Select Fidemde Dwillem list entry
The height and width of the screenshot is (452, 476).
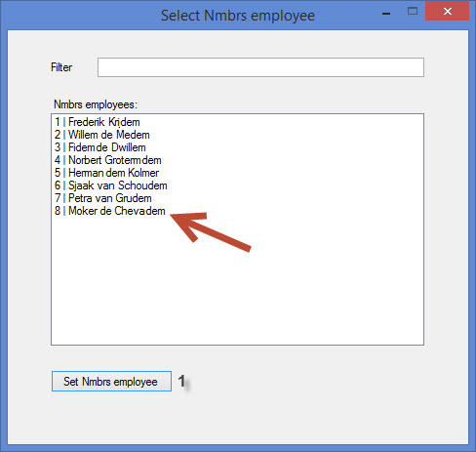click(100, 147)
